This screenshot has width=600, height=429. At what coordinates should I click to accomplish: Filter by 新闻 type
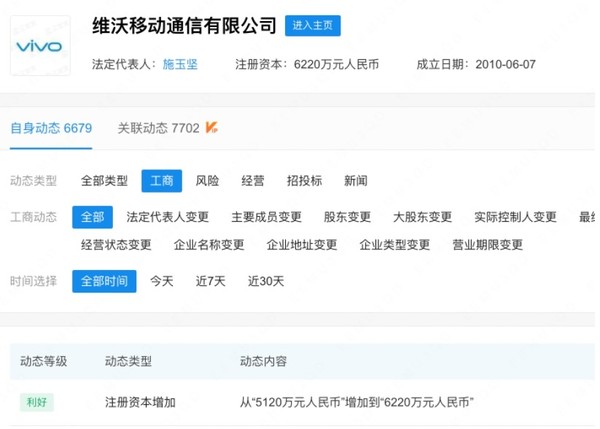tap(355, 181)
